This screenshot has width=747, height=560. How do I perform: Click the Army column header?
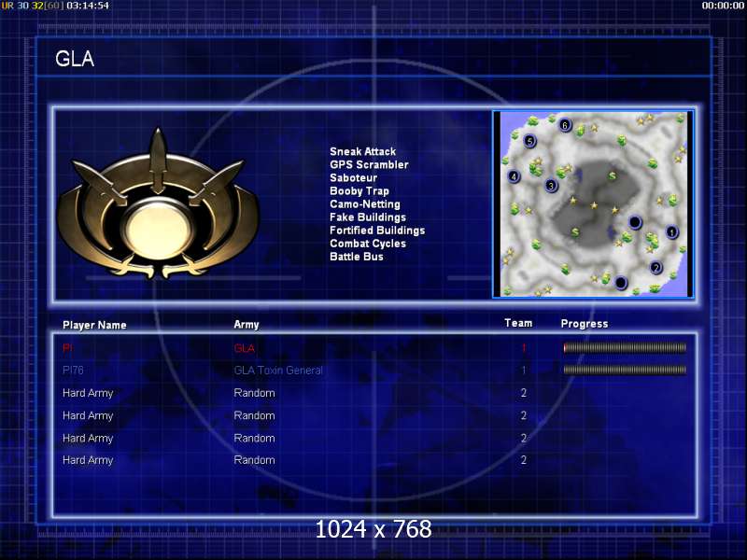247,325
